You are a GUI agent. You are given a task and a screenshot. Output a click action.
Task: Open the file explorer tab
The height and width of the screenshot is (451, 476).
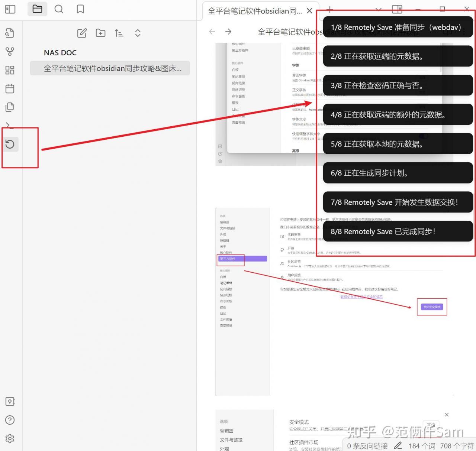tap(37, 9)
